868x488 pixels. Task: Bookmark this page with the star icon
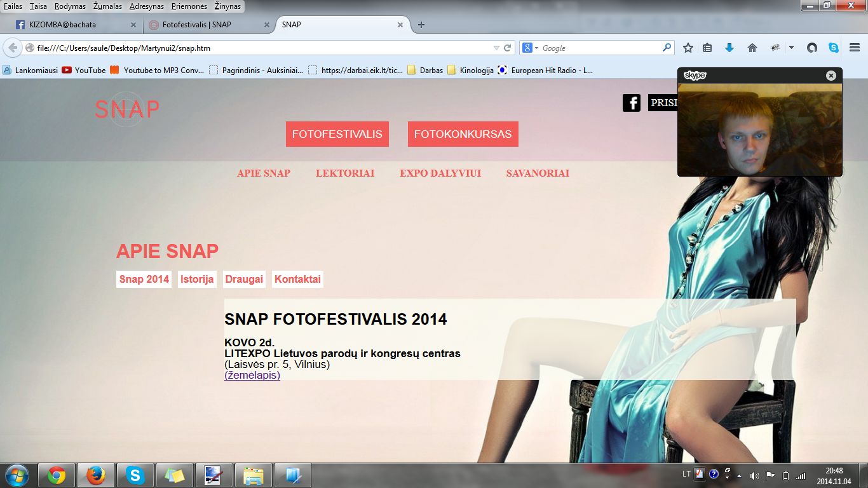pos(688,48)
